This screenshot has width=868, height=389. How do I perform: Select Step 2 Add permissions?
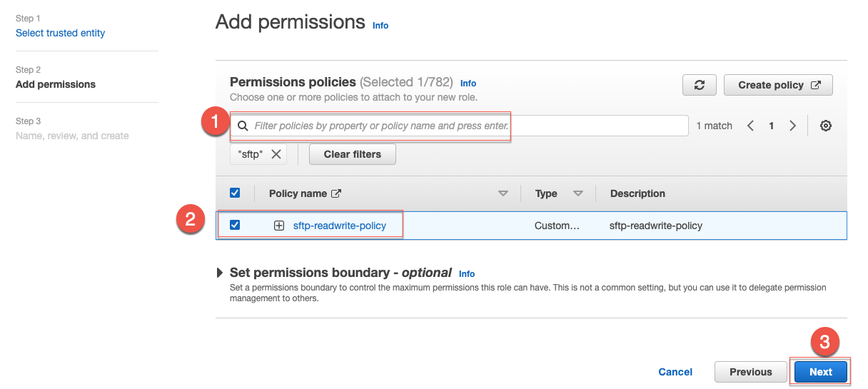pyautogui.click(x=56, y=84)
